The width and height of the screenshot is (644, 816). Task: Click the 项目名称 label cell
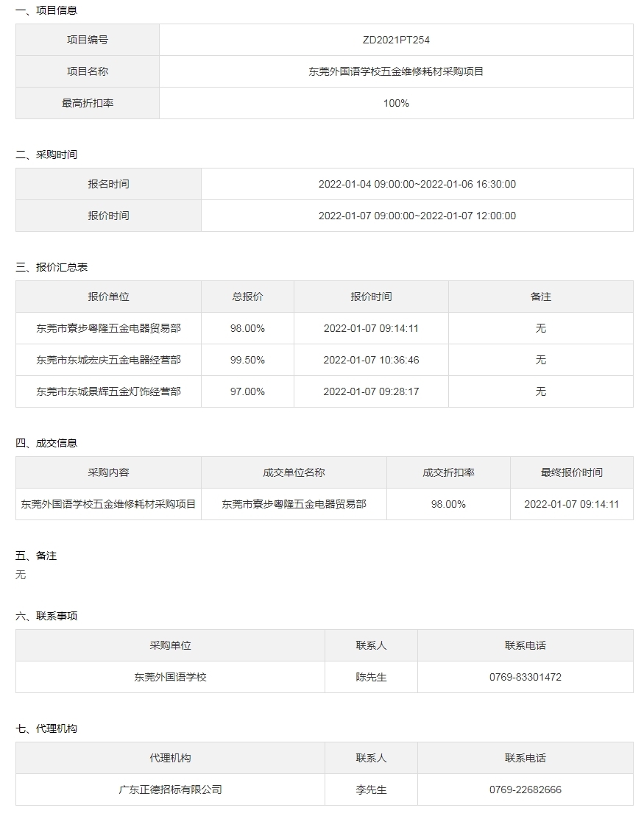point(88,71)
